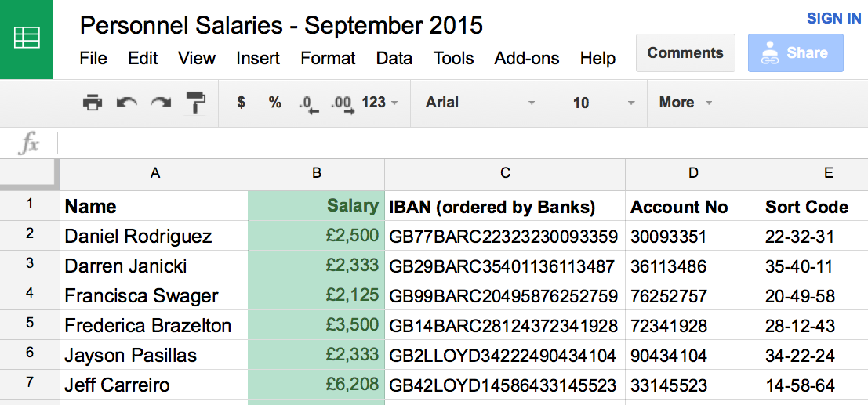Expand the More toolbar options
This screenshot has height=405, width=868.
pyautogui.click(x=685, y=102)
